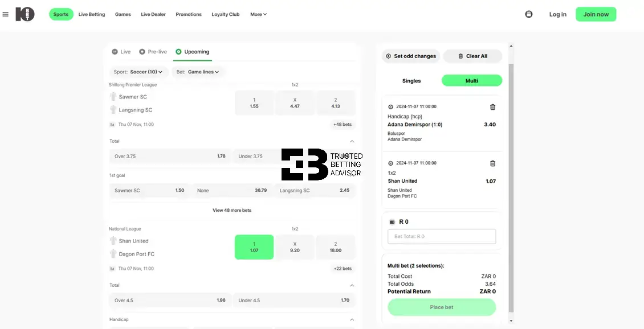This screenshot has height=329, width=644.
Task: Delete the Adana Demirspor selection
Action: 492,107
